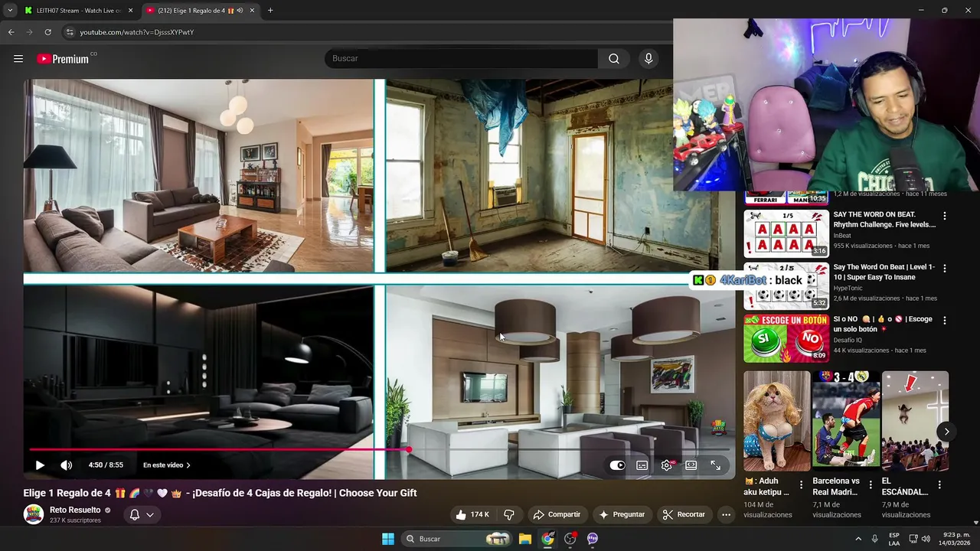Open a new browser tab
This screenshot has height=551, width=980.
[270, 11]
